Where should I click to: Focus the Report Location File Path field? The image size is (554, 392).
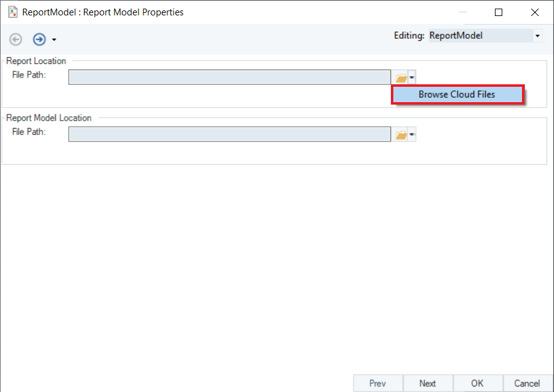229,77
